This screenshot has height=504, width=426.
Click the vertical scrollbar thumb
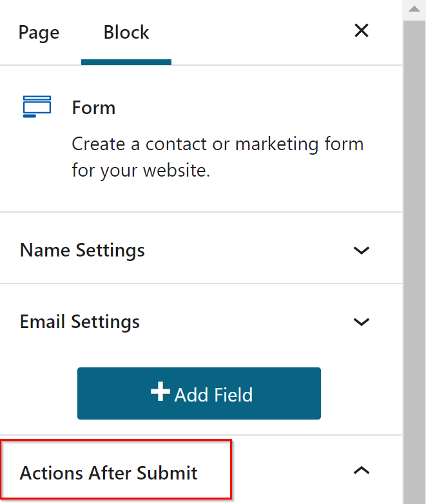coord(414,258)
